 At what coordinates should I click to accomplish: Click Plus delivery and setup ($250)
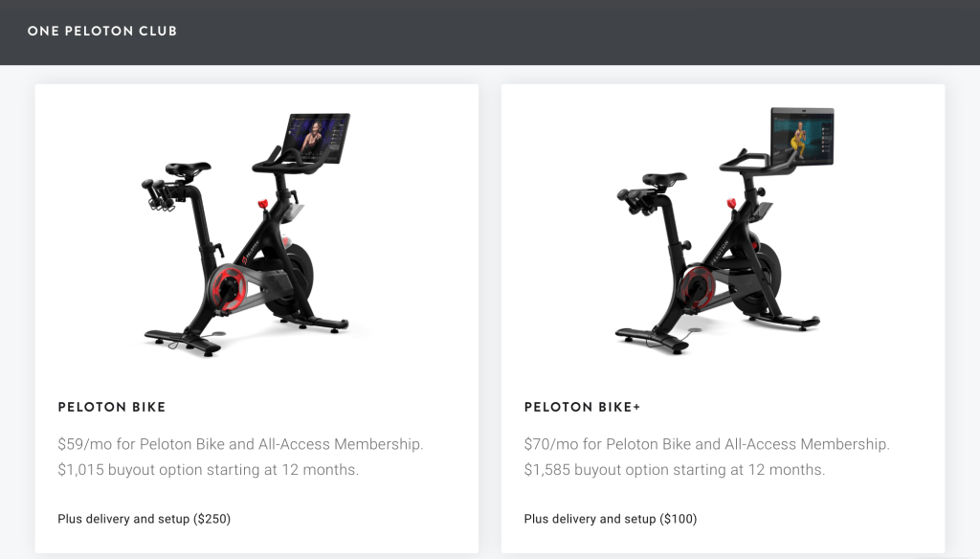[x=145, y=519]
